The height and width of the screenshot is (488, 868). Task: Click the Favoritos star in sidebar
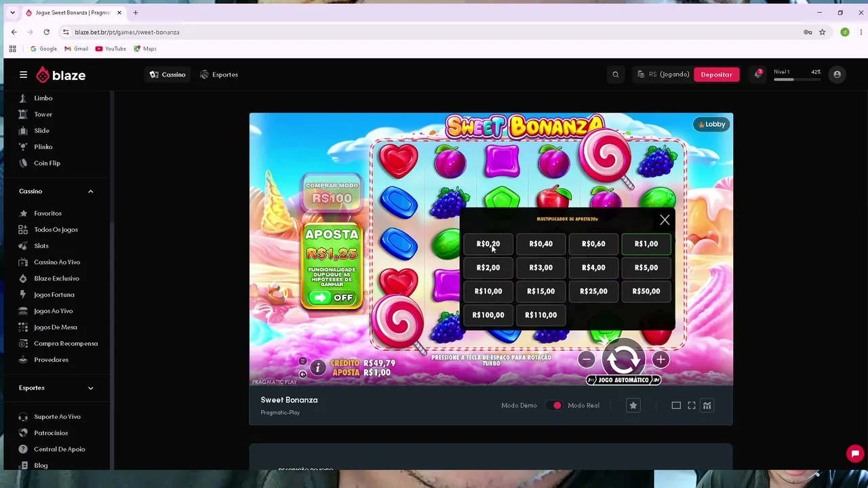click(24, 213)
